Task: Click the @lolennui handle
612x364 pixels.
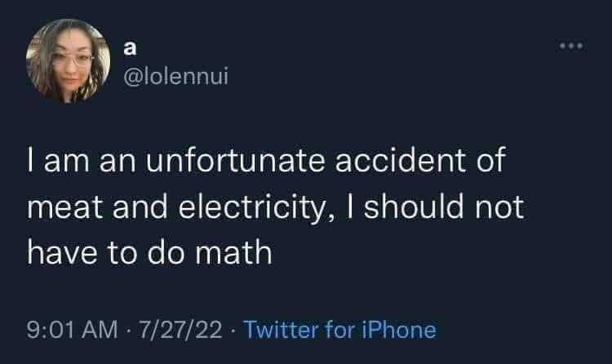Action: (175, 76)
